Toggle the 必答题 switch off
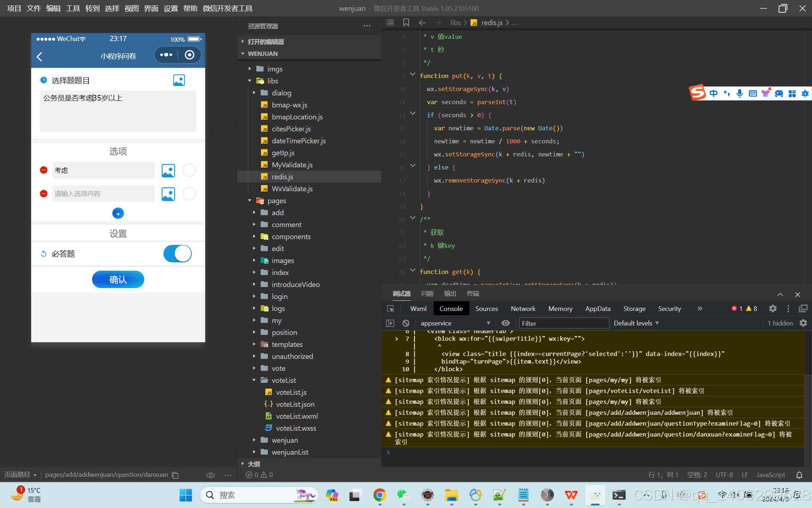The width and height of the screenshot is (812, 508). coord(177,254)
